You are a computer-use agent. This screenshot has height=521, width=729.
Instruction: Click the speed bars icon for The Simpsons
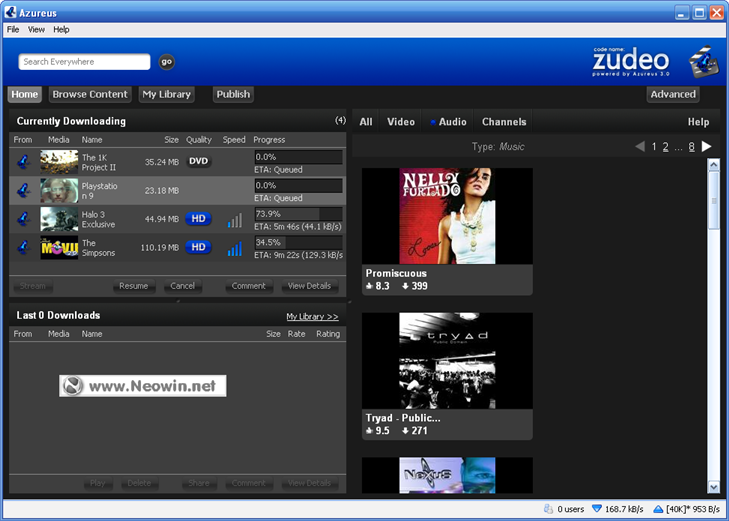[x=233, y=248]
